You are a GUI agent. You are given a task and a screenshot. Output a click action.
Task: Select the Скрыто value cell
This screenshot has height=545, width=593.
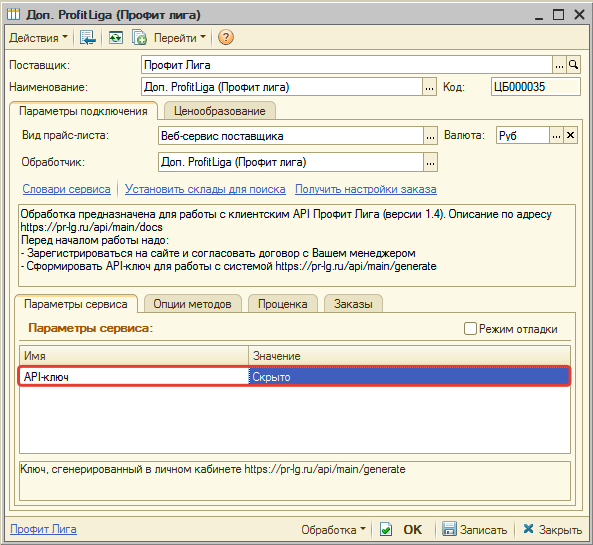[409, 377]
